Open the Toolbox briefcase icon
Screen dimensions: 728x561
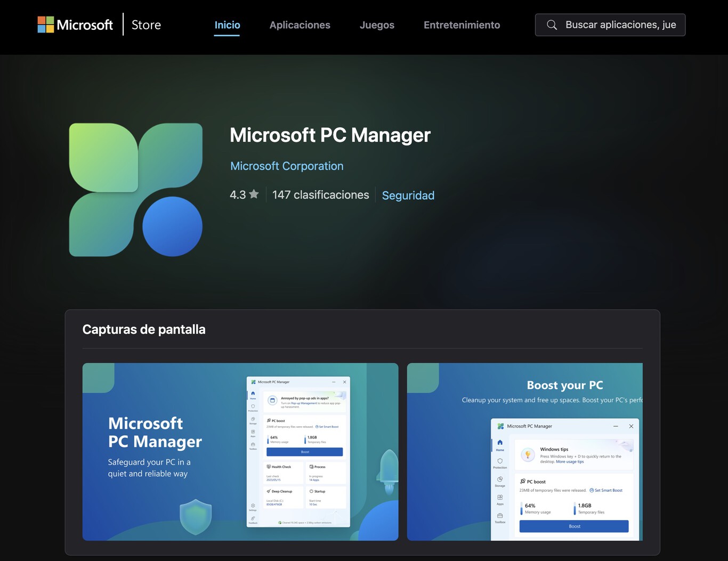click(253, 444)
